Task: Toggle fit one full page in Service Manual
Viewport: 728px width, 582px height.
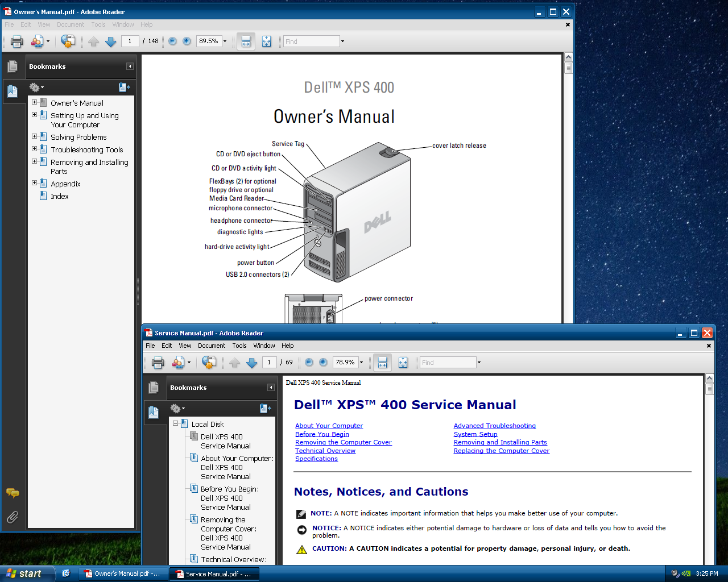Action: [x=403, y=362]
